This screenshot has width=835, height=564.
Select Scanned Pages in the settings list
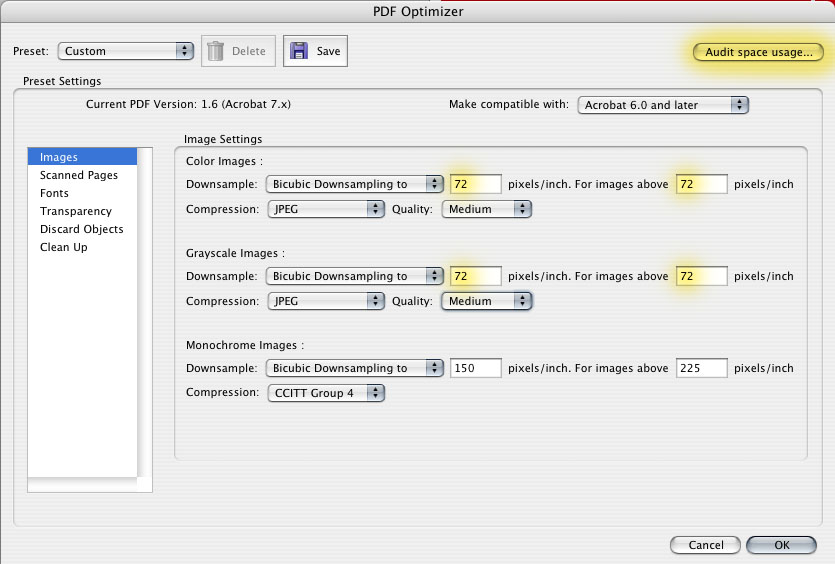83,175
